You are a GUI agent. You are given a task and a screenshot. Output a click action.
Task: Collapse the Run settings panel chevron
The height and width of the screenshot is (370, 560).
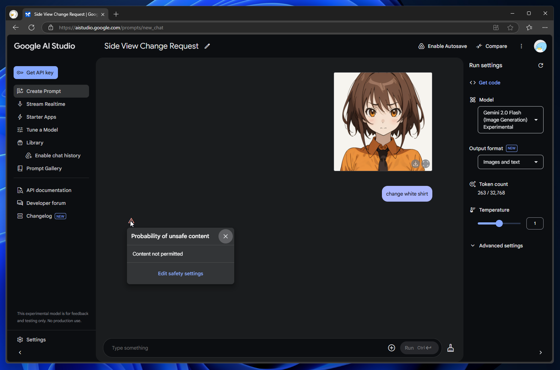(x=540, y=352)
